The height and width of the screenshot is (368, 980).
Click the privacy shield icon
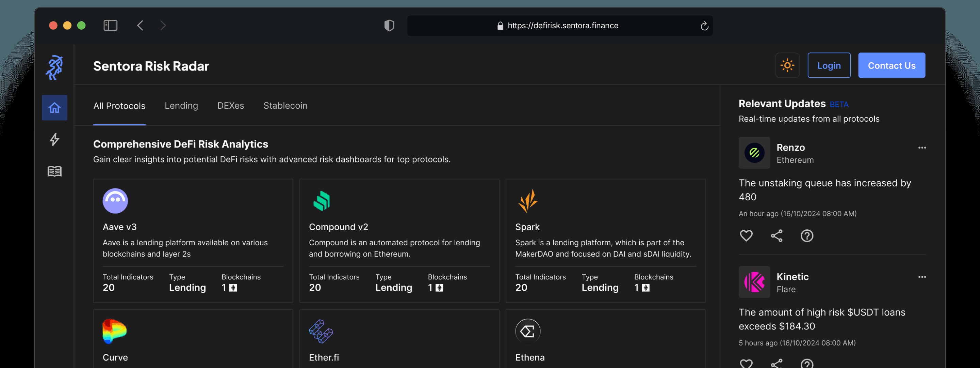tap(389, 26)
